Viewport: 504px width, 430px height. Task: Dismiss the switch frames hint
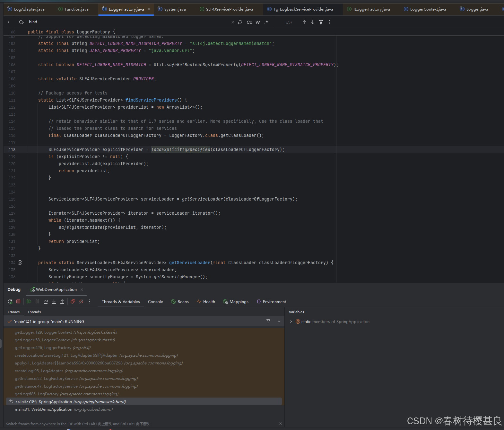pyautogui.click(x=281, y=424)
